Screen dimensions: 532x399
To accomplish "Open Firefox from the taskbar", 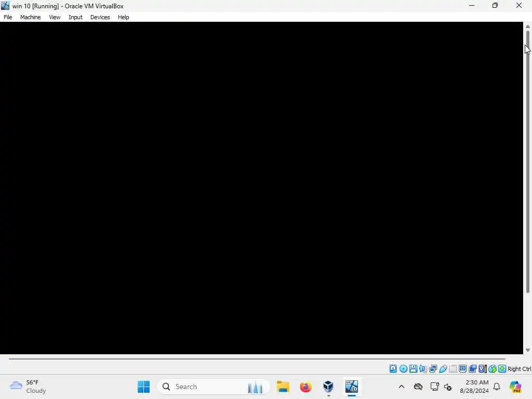I will 305,387.
